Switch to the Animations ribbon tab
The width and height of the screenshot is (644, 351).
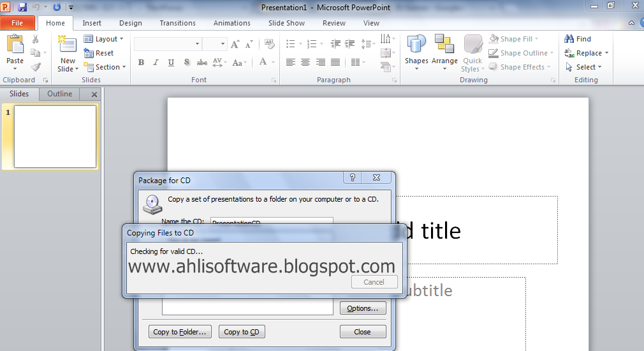(x=231, y=23)
